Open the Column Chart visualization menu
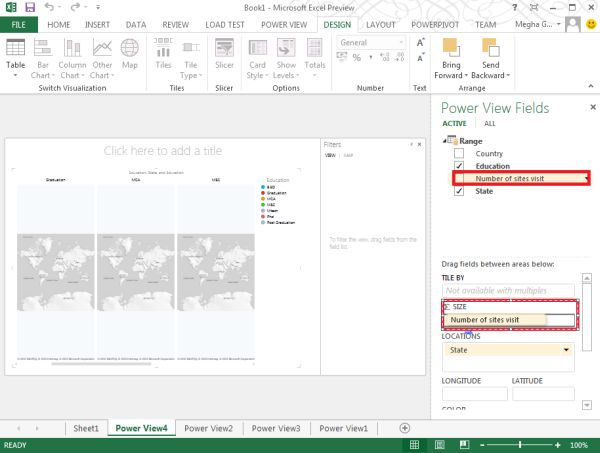The width and height of the screenshot is (600, 453). pos(72,59)
